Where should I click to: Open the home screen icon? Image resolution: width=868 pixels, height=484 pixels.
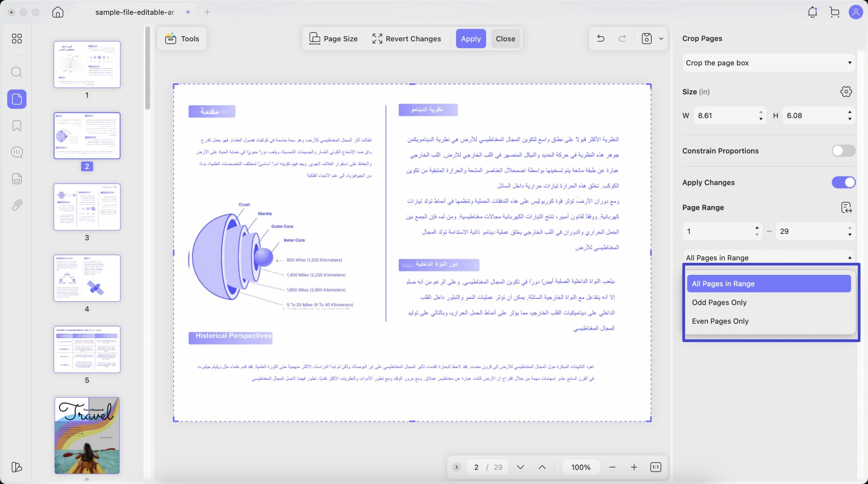coord(58,12)
